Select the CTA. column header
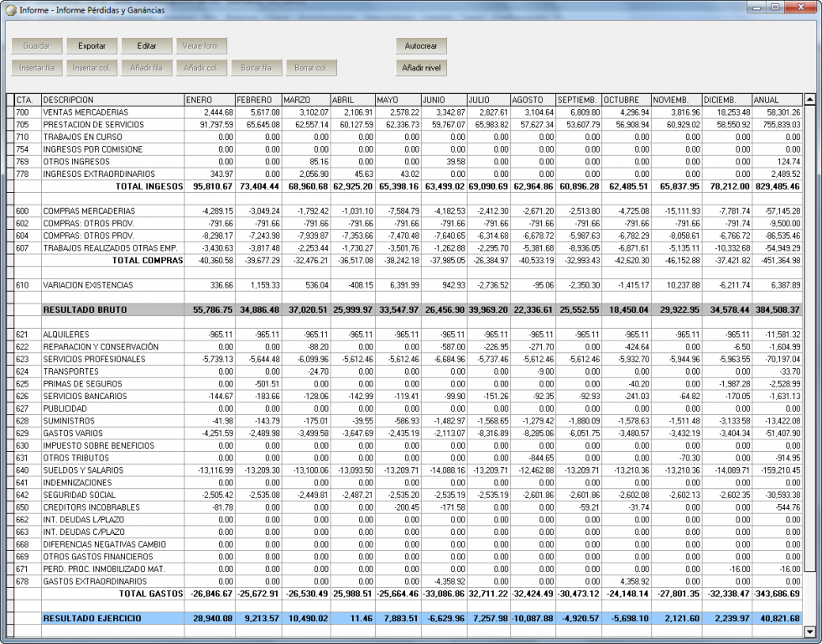Screen dimensions: 822x644 click(28, 100)
